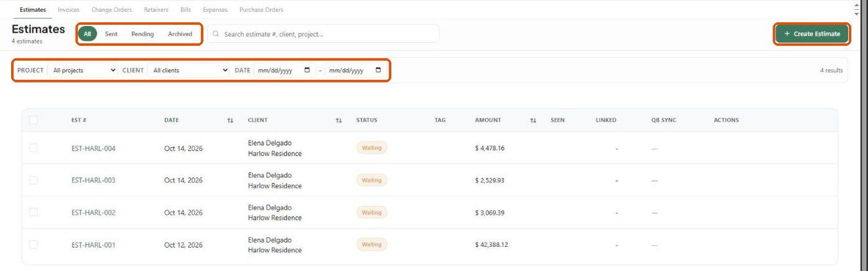
Task: Click the STATUS column header
Action: click(367, 120)
